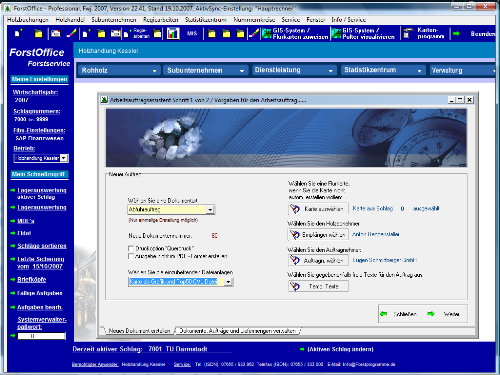Image resolution: width=500 pixels, height=375 pixels.
Task: Click Letzte Sicherung vom 15/10/2007 link
Action: coord(41,263)
